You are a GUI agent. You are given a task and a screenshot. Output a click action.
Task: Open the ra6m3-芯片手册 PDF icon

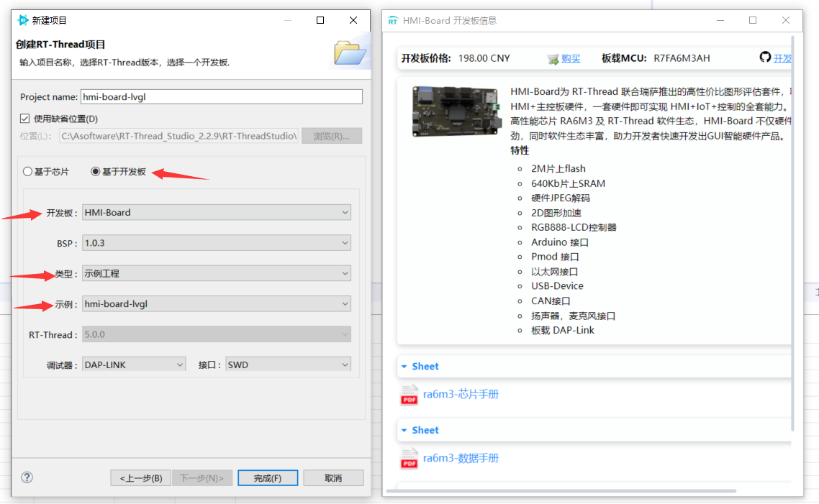pyautogui.click(x=409, y=395)
